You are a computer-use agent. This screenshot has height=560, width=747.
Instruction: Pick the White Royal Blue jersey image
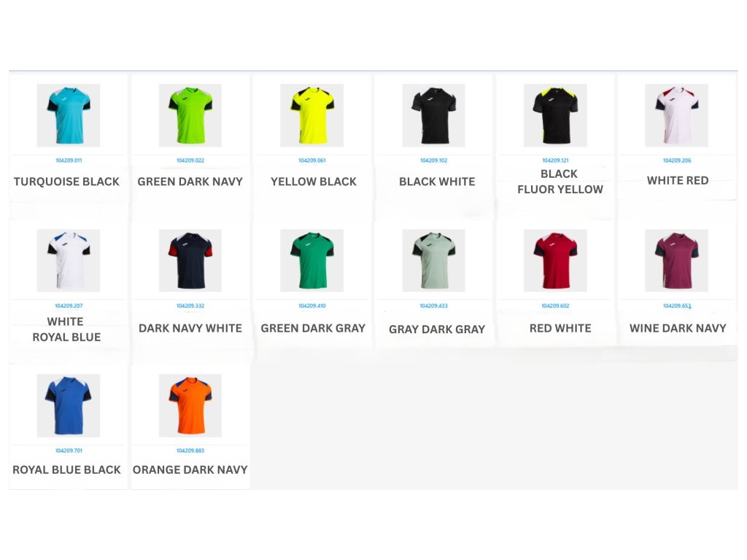click(x=69, y=260)
